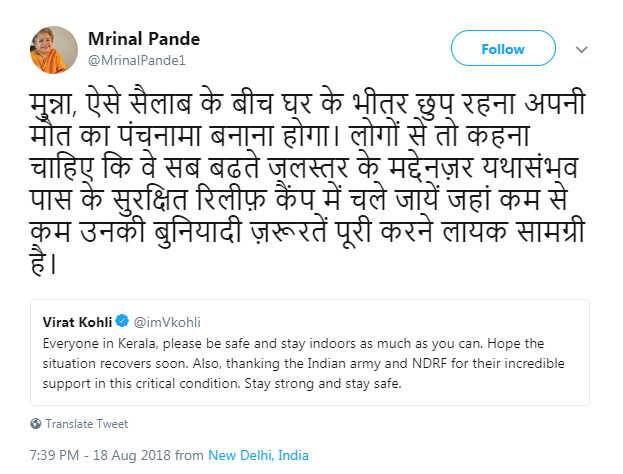Click 'from' text near the timestamp
Image resolution: width=623 pixels, height=474 pixels.
pyautogui.click(x=190, y=455)
